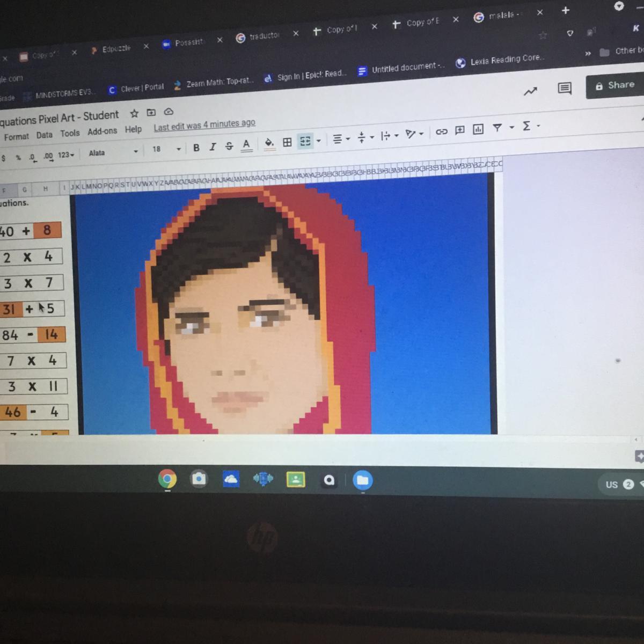Screen dimensions: 644x644
Task: Open the Lexia Reading Core bookmark
Action: [x=500, y=60]
